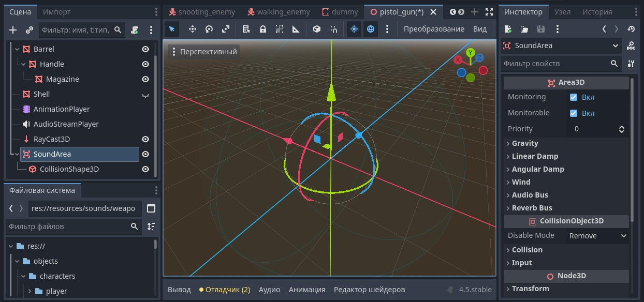Open the Отладчик (2) bottom panel

[x=225, y=290]
